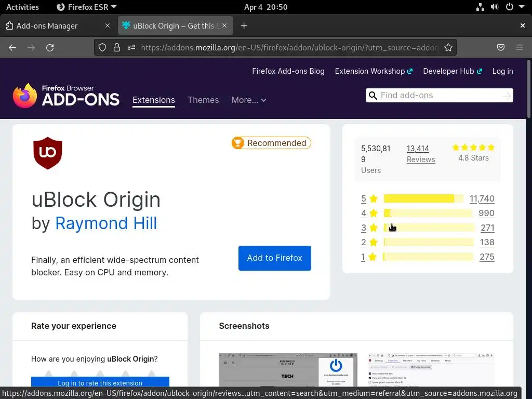Open the Developer Hub link
This screenshot has width=532, height=399.
pos(453,71)
